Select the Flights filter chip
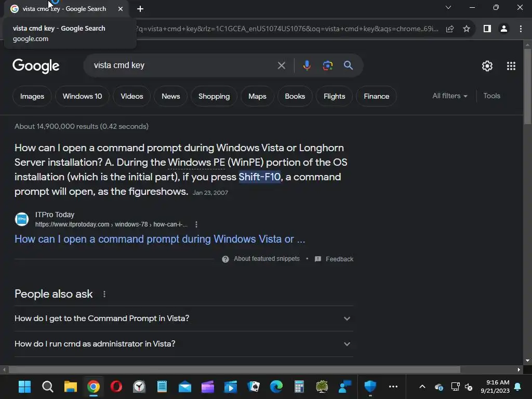This screenshot has width=532, height=399. coord(334,96)
